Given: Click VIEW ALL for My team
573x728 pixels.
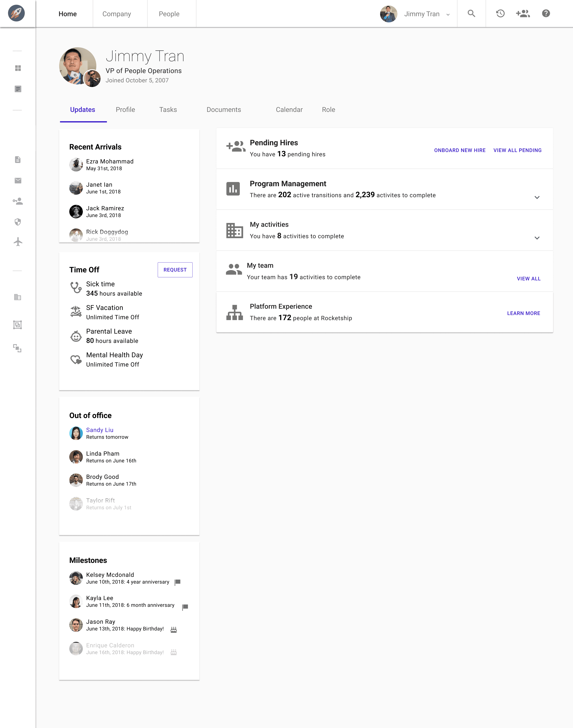Looking at the screenshot, I should point(529,279).
